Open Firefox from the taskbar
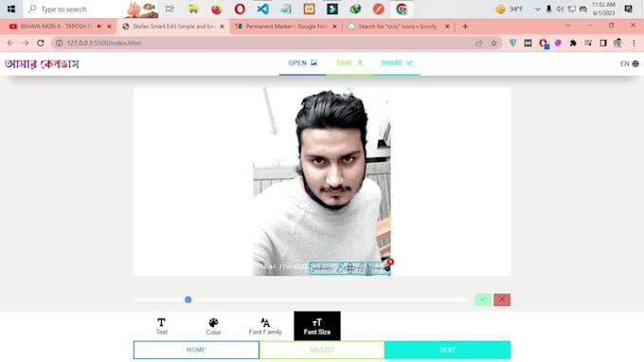 [x=217, y=9]
